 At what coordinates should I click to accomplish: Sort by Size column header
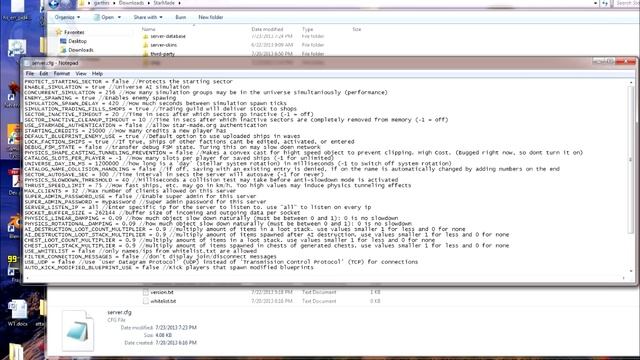[357, 29]
